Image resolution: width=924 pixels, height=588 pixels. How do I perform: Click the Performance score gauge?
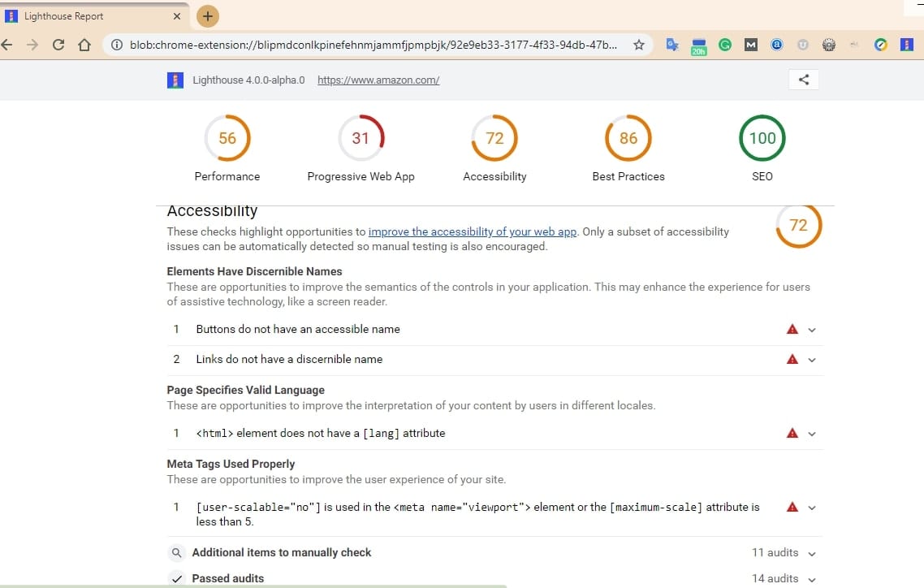(x=227, y=138)
